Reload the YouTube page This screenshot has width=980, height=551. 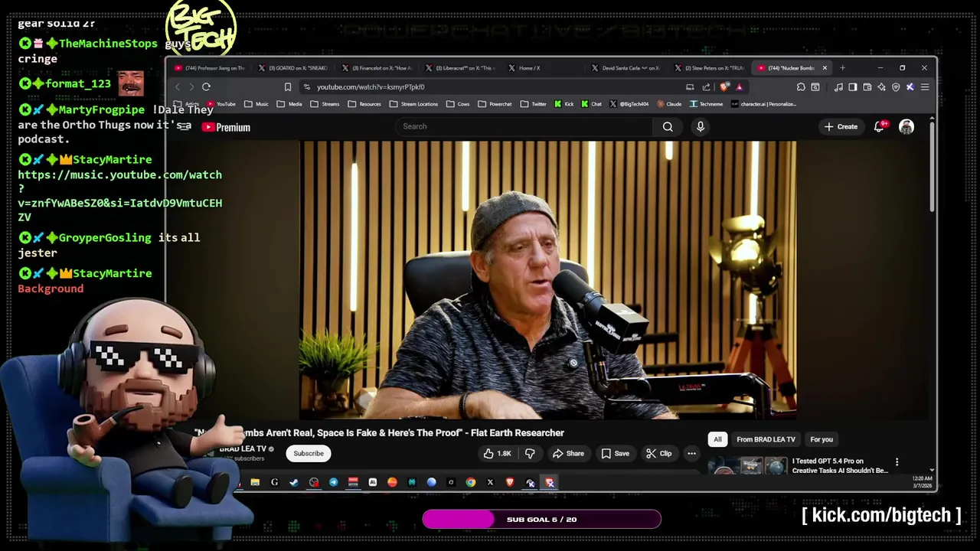pos(206,87)
